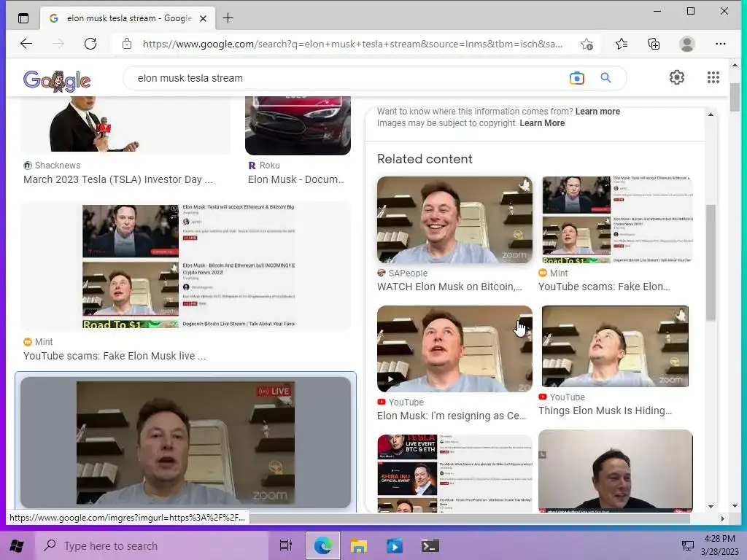
Task: Open File Explorer from the taskbar
Action: 358,545
